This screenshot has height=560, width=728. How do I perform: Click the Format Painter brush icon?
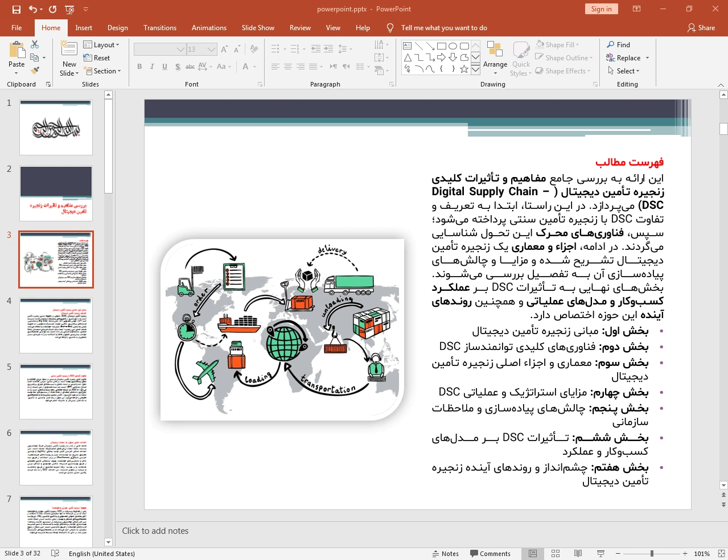coord(35,71)
